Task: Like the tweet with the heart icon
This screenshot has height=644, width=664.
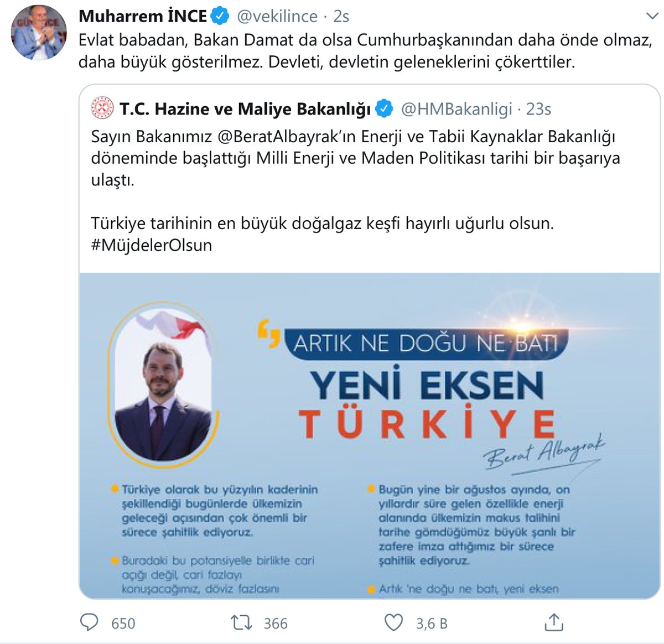Action: coord(394,623)
